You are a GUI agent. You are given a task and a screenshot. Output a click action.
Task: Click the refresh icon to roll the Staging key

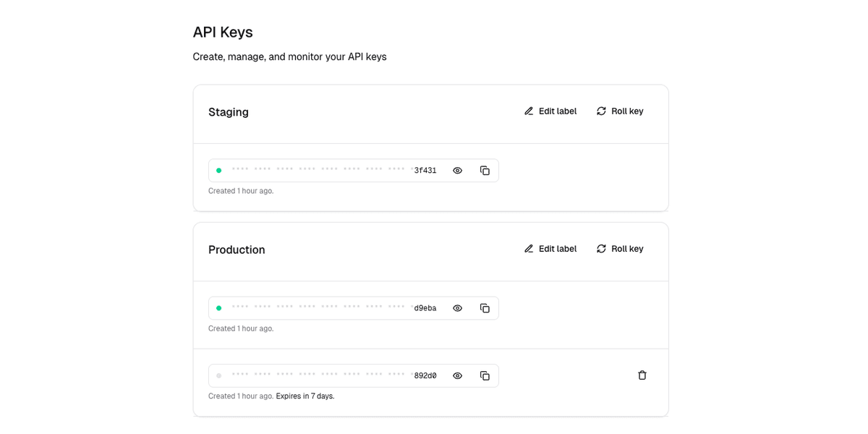(601, 111)
